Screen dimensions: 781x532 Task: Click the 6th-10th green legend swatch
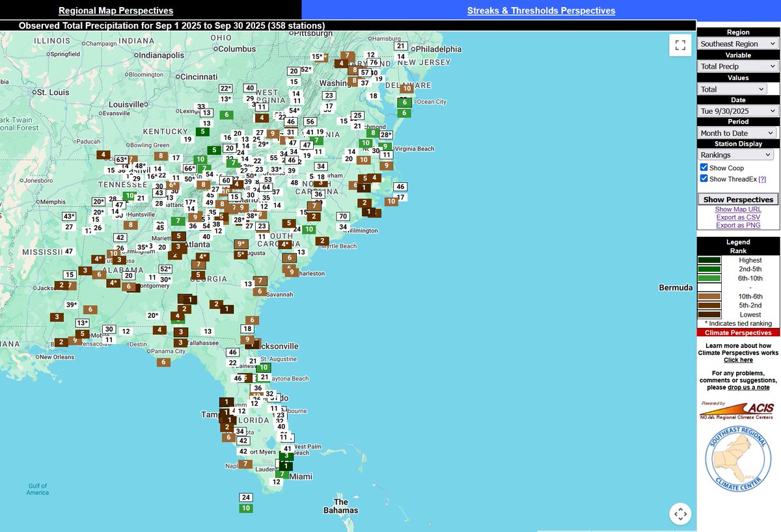708,278
